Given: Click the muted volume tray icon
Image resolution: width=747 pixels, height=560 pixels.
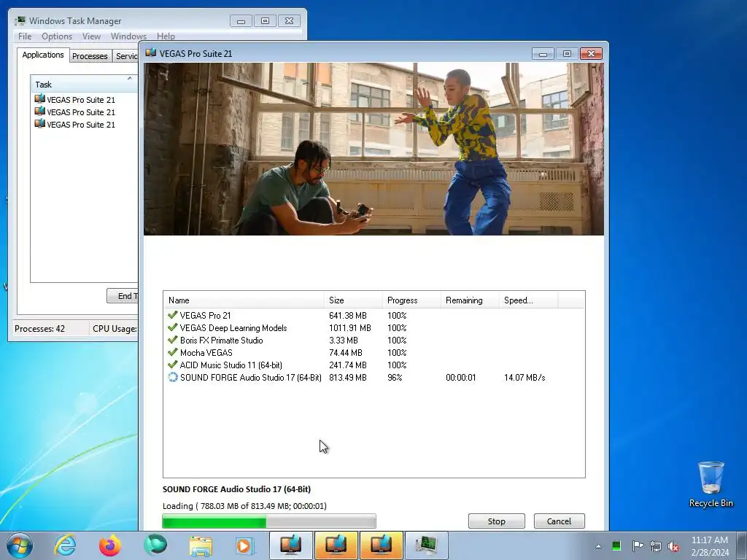Looking at the screenshot, I should coord(673,546).
